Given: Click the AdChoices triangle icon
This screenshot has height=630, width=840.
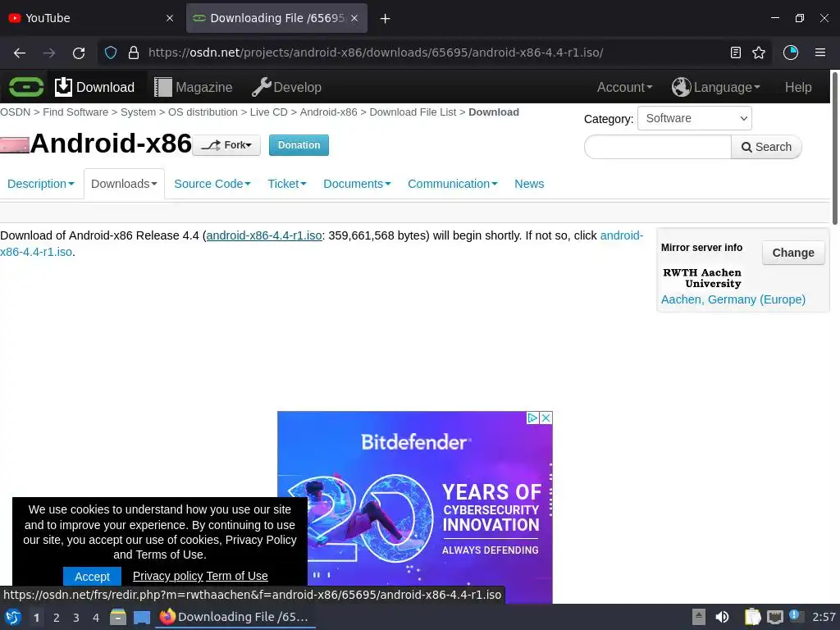Looking at the screenshot, I should point(532,418).
